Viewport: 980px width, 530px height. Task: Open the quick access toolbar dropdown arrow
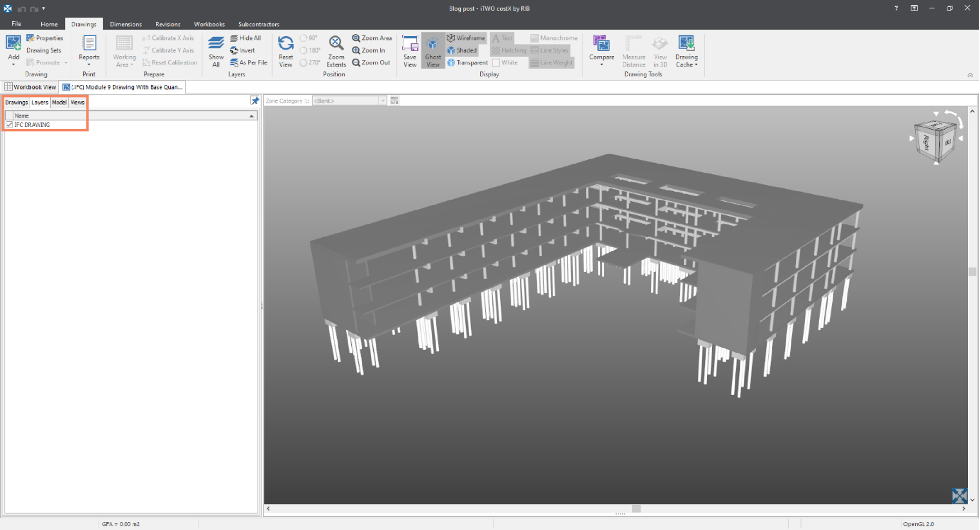(x=44, y=8)
